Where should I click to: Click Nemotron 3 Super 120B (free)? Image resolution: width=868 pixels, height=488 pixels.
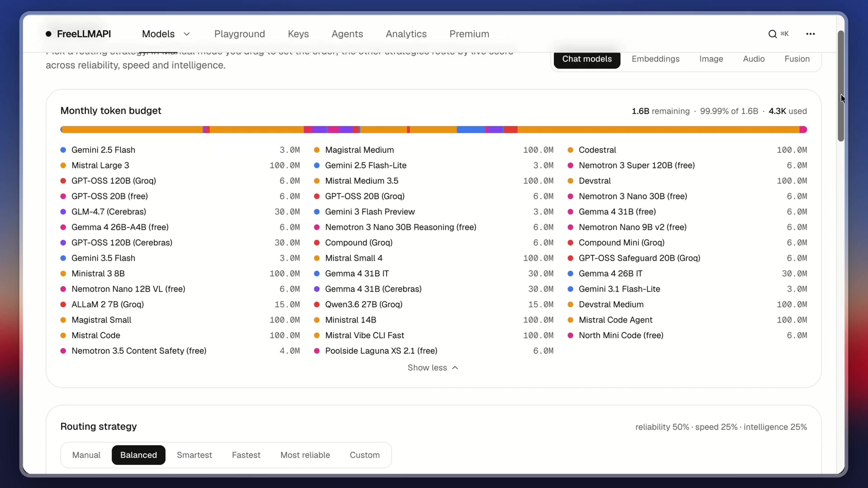pyautogui.click(x=687, y=165)
